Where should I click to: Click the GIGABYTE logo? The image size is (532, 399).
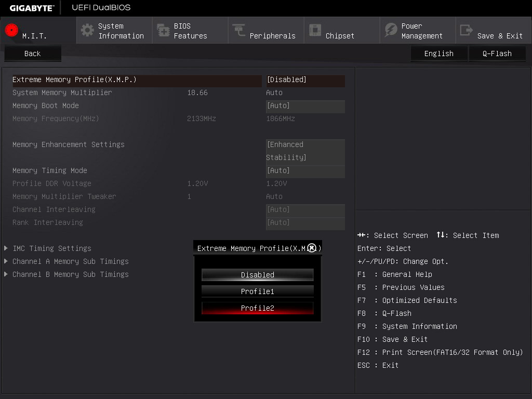32,8
